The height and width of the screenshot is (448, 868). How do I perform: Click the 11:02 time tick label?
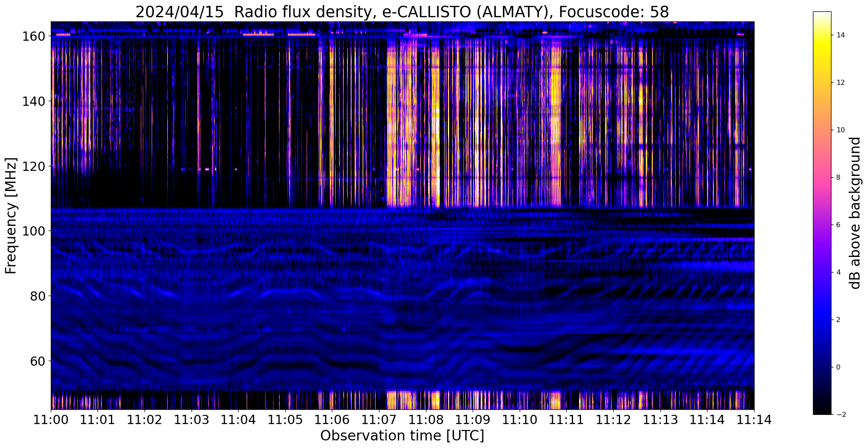[145, 419]
